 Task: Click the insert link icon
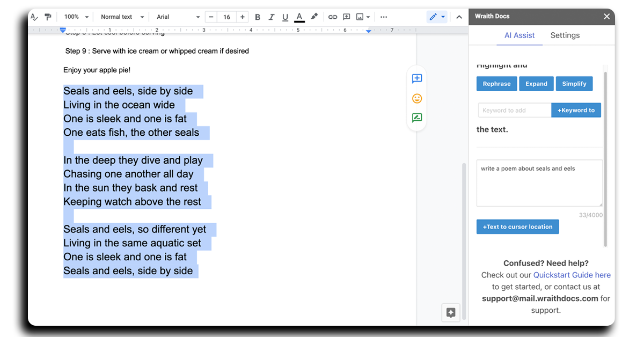click(x=333, y=17)
